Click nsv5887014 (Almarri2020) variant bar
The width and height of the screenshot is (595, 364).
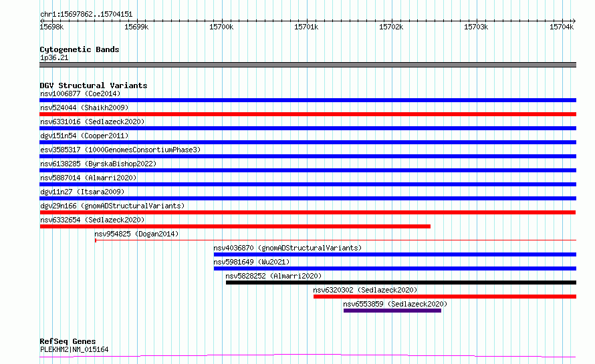click(x=308, y=184)
